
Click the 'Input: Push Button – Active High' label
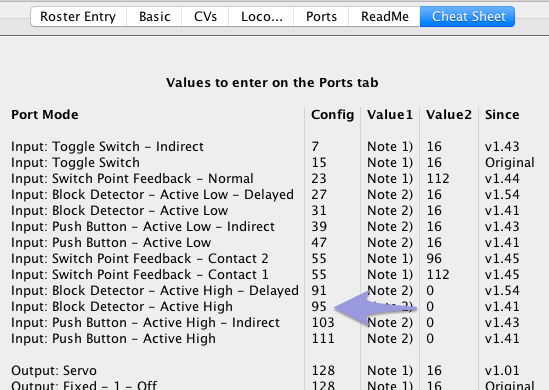tap(113, 339)
